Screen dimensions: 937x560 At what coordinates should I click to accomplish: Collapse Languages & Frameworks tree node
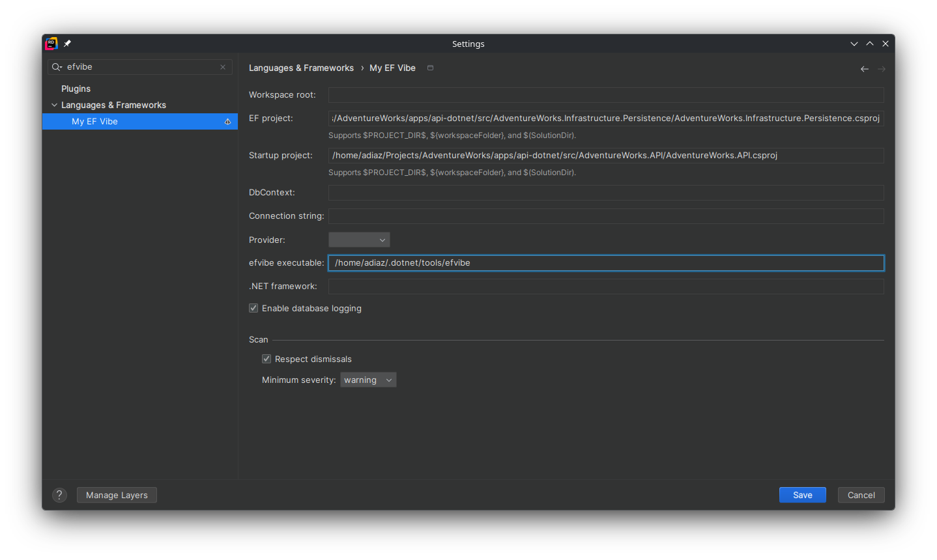pyautogui.click(x=55, y=105)
